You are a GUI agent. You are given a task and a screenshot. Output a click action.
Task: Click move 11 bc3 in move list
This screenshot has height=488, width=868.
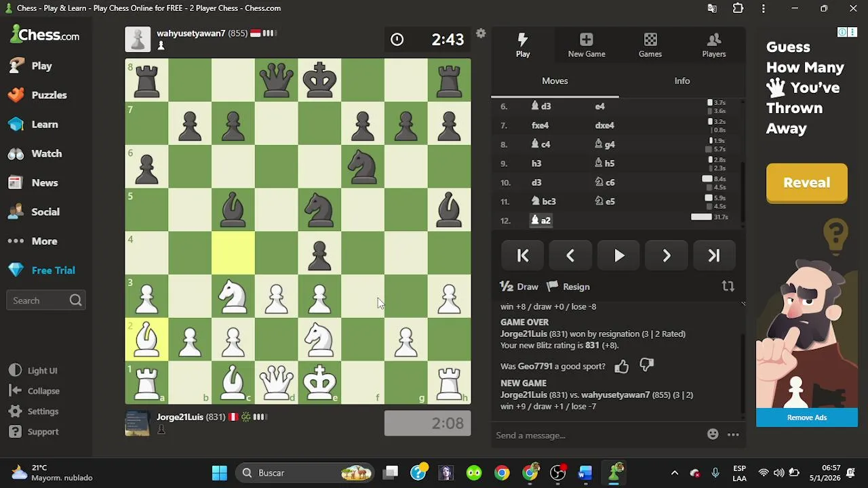(x=544, y=201)
